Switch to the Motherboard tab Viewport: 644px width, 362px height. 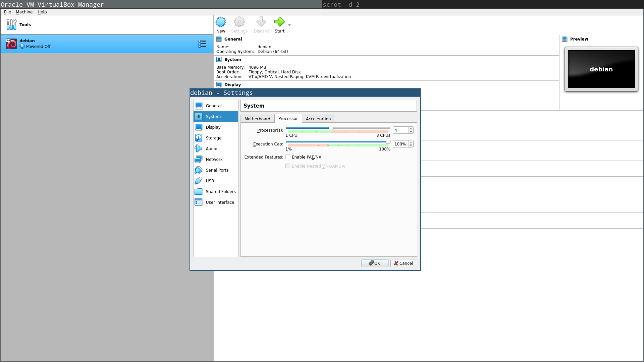pyautogui.click(x=257, y=119)
